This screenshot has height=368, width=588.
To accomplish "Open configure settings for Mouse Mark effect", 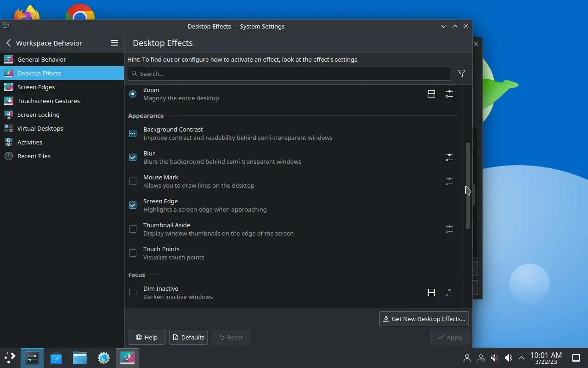I will [449, 181].
